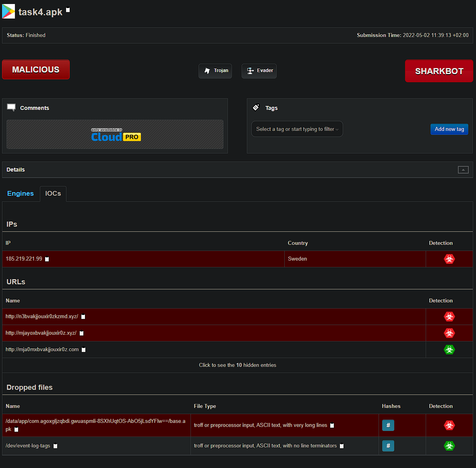Click URL http://mja0mxbvakjjouxir0z.com
Screen dimensions: 476x468
(x=42, y=349)
